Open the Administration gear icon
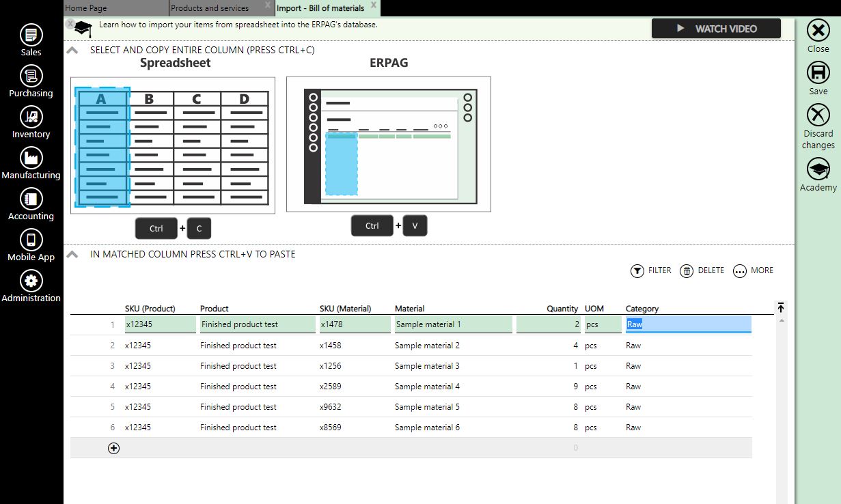 31,281
